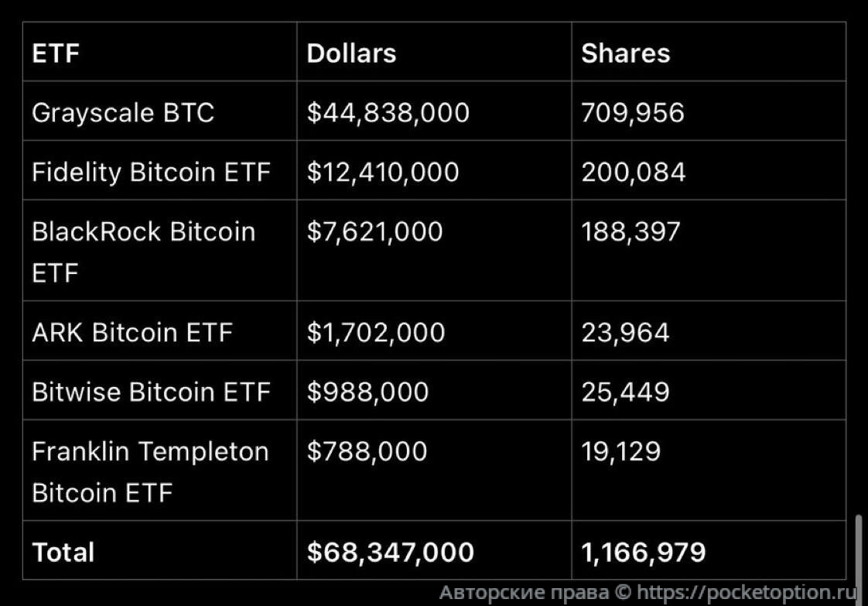Screen dimensions: 868x606
Task: Click the Shares column header
Action: [625, 53]
